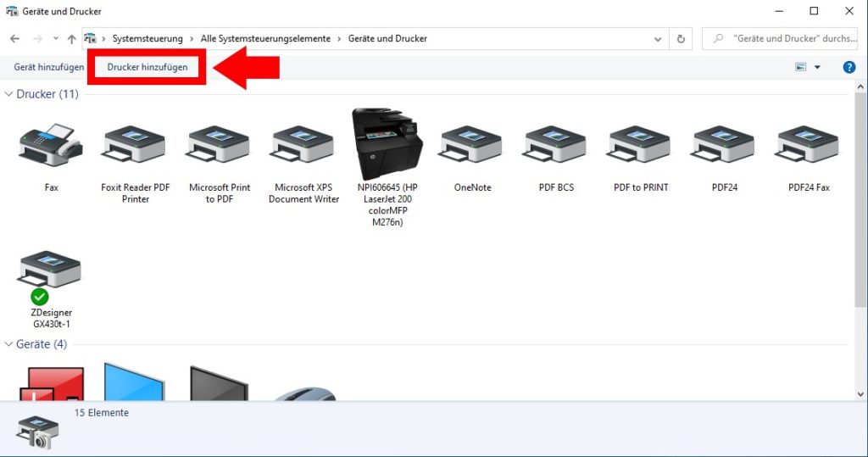The width and height of the screenshot is (868, 457).
Task: Open the recent locations dropdown arrow
Action: [x=55, y=39]
